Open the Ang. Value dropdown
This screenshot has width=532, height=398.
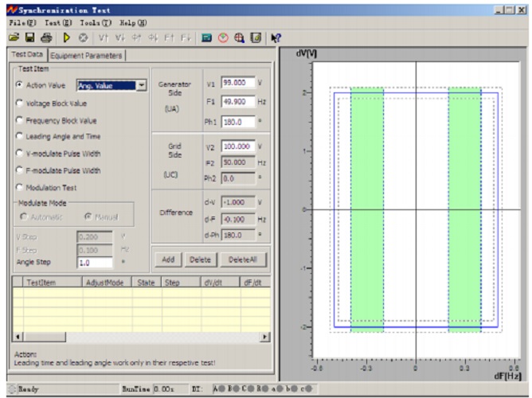[141, 85]
